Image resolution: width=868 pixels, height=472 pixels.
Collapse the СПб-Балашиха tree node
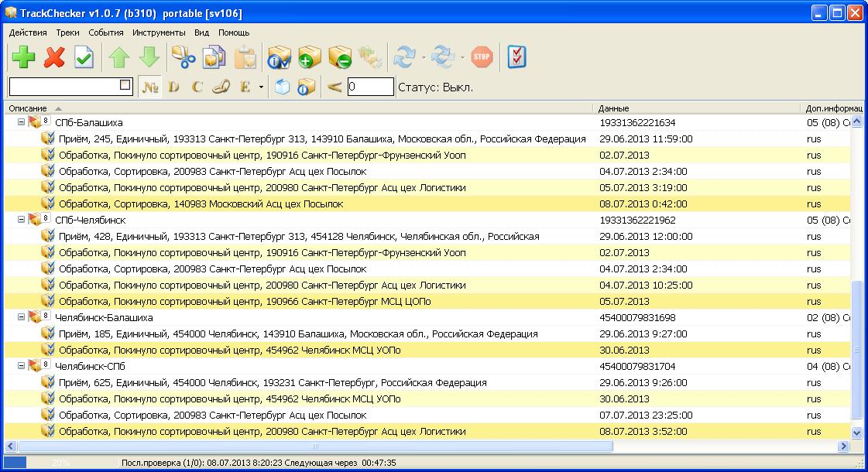click(21, 123)
